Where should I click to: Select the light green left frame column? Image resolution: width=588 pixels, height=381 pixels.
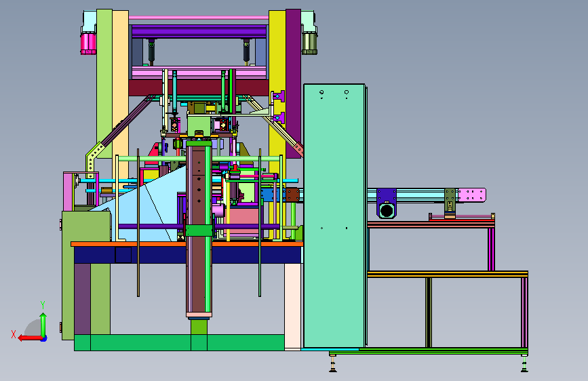click(104, 83)
